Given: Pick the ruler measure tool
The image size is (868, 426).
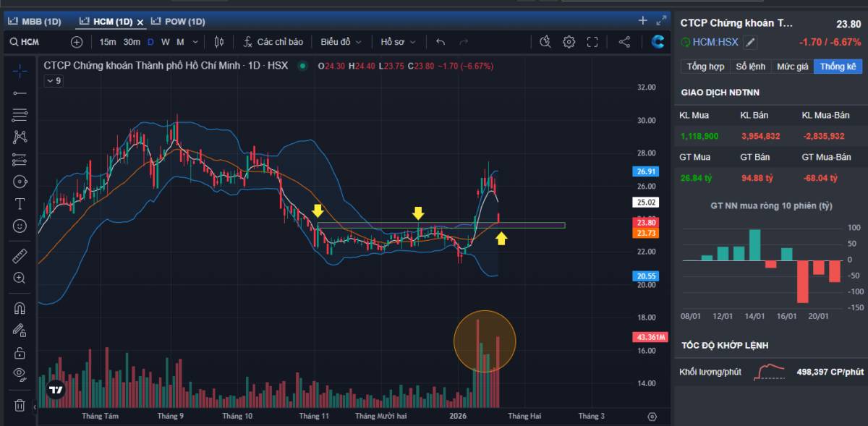Looking at the screenshot, I should click(x=20, y=255).
